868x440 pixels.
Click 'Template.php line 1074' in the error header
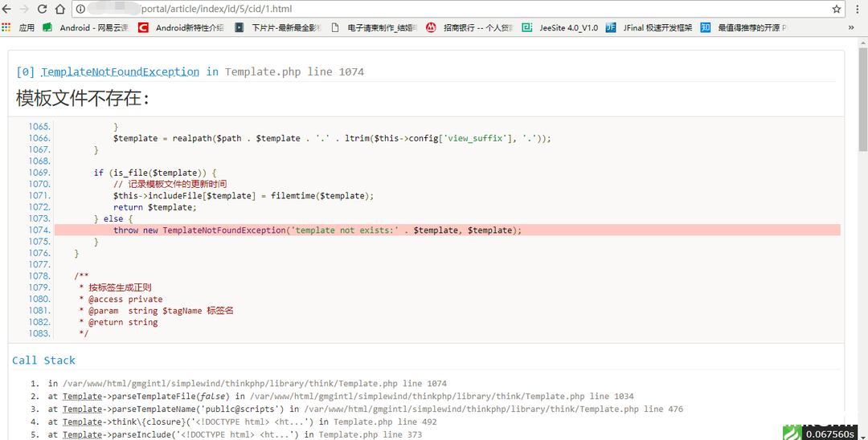(x=294, y=71)
